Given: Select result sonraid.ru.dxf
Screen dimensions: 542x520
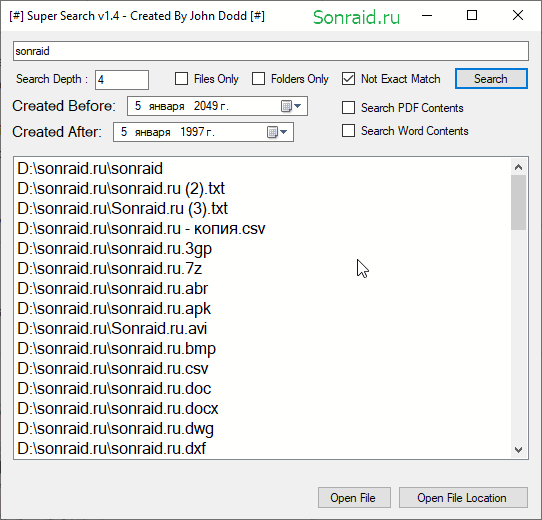Looking at the screenshot, I should click(x=112, y=448).
